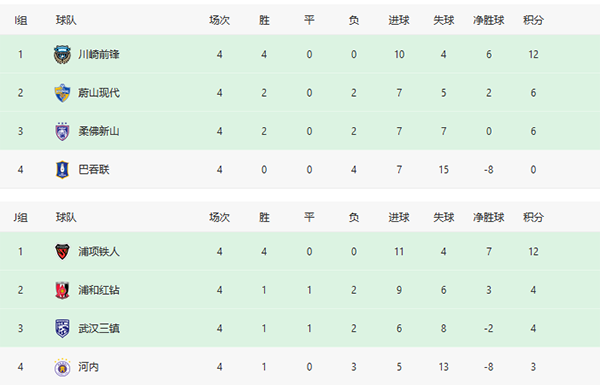Click the 浦项铁人 team crest icon
Viewport: 600px width, 385px height.
(62, 252)
